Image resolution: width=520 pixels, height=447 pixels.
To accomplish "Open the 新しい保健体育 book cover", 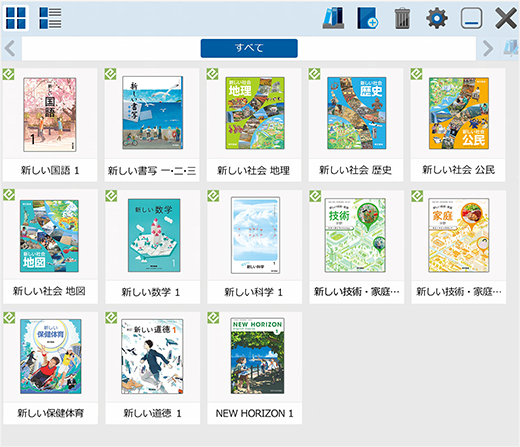I will tap(51, 356).
